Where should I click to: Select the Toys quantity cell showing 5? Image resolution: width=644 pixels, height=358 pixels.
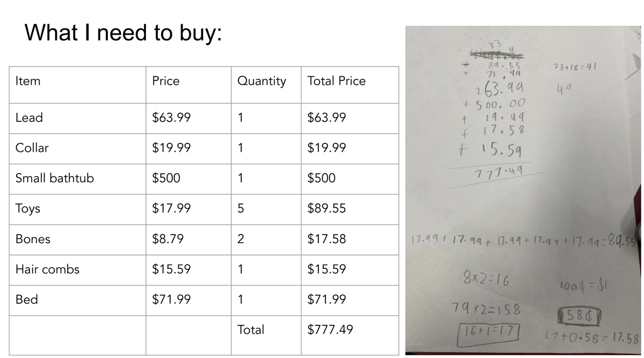[x=266, y=209]
